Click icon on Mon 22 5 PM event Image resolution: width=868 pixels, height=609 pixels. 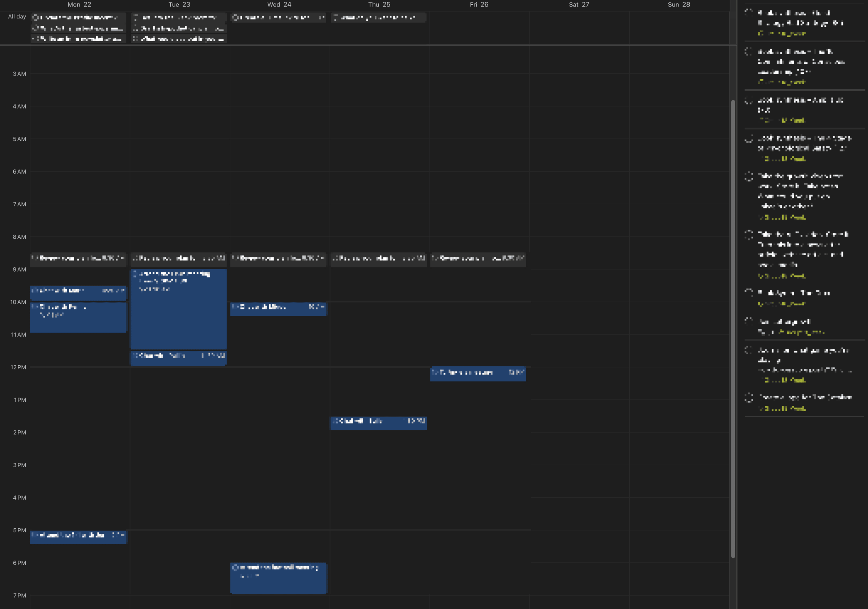[x=34, y=535]
